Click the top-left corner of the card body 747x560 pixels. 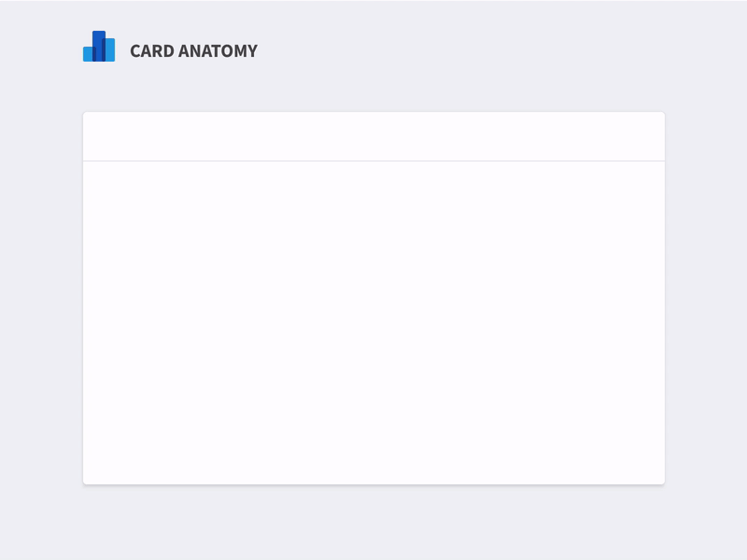point(90,168)
